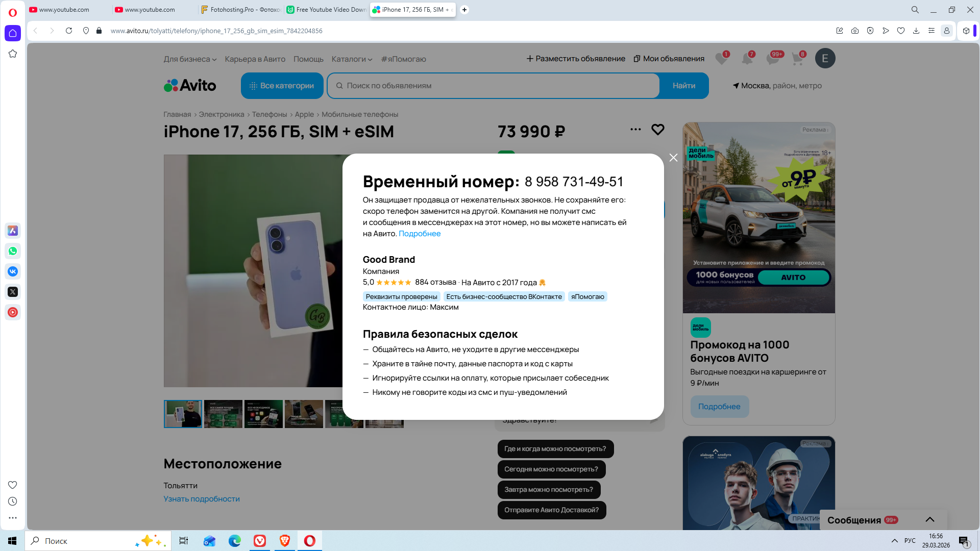Toggle Opera bookmark heart in address bar

(x=901, y=31)
